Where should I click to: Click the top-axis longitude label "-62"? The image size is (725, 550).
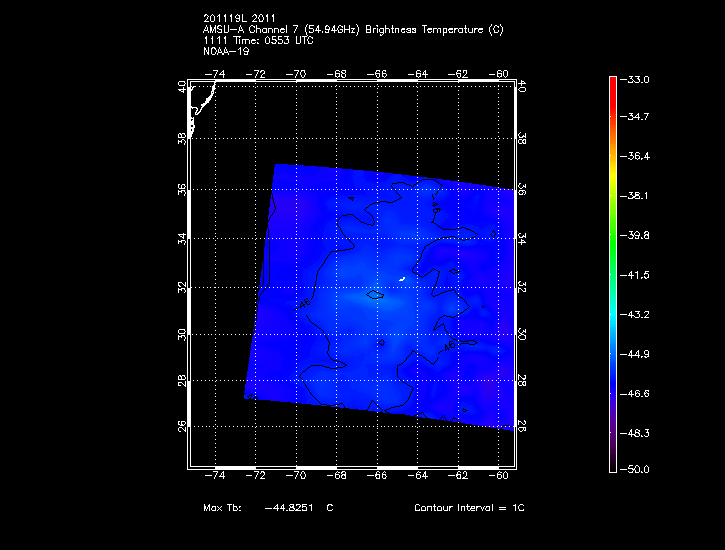[x=458, y=74]
